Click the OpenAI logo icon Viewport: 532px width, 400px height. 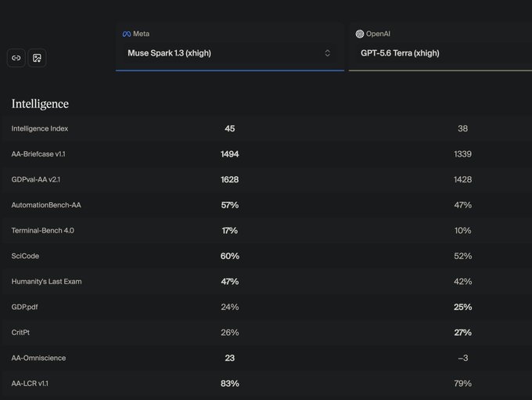point(360,34)
